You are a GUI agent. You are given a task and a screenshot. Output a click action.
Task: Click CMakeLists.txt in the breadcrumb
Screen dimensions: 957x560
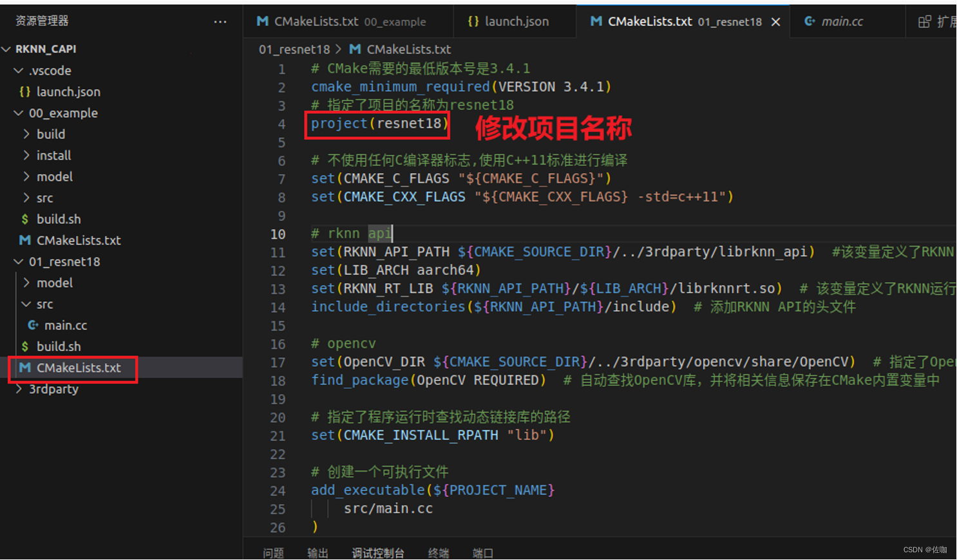[x=408, y=50]
